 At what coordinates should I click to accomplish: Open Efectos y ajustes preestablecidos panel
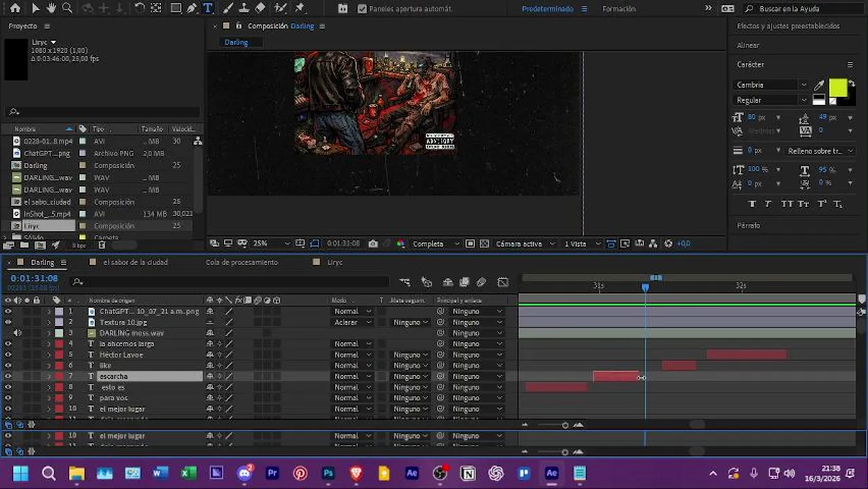click(788, 26)
